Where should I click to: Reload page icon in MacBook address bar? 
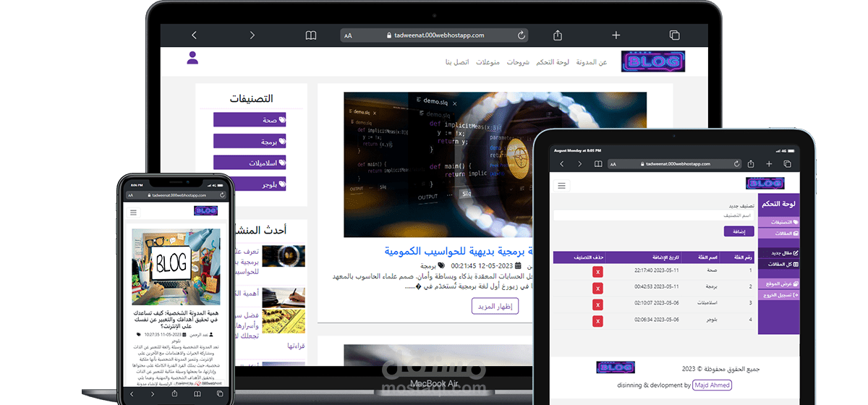point(521,35)
